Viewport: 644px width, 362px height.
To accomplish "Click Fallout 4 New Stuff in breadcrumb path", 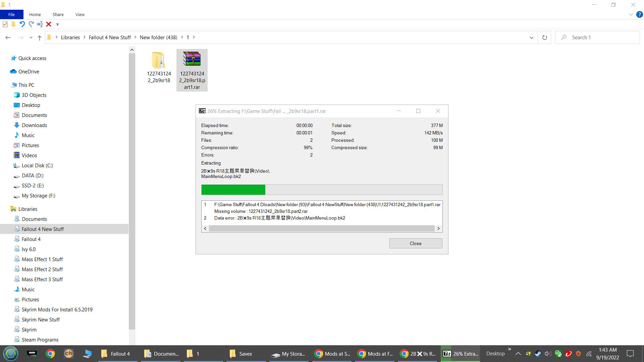I will 110,38.
